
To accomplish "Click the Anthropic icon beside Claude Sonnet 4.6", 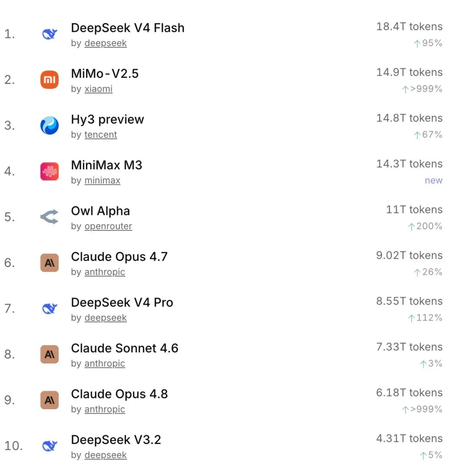I will click(50, 354).
